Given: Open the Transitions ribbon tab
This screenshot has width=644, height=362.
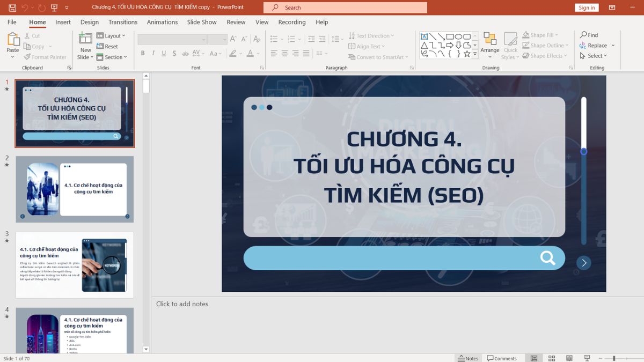Looking at the screenshot, I should (123, 22).
